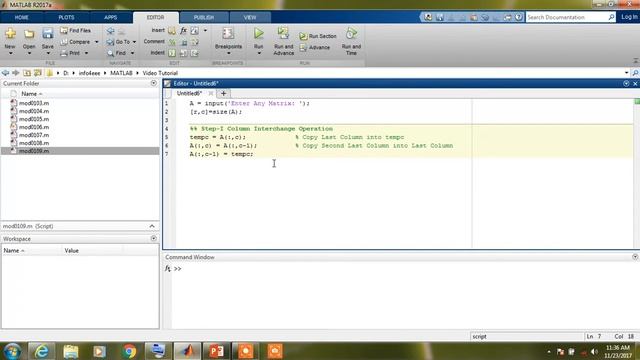Screen dimensions: 640x360
Task: Expand the Find dropdown arrow
Action: click(x=132, y=53)
